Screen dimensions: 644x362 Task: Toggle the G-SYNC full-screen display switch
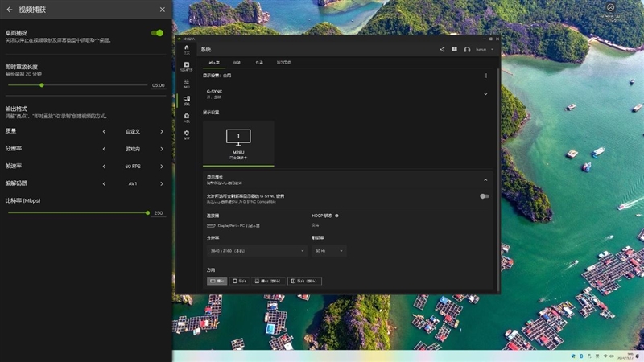point(485,196)
